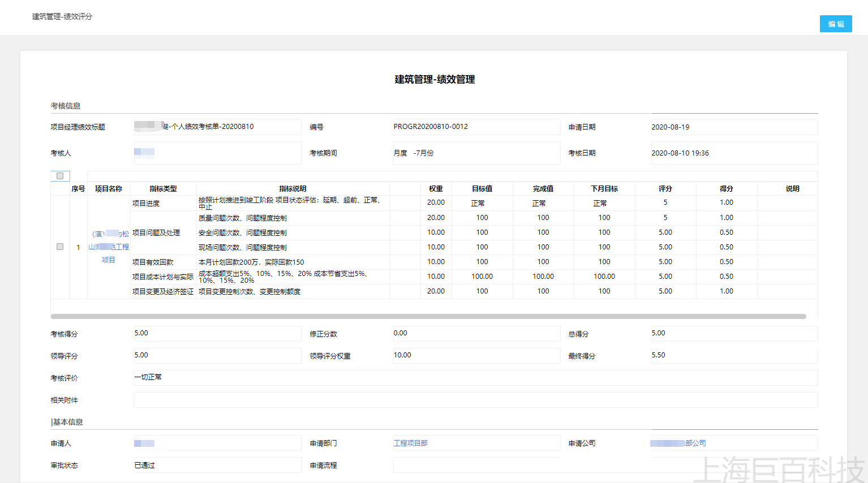Click the 最终得分 field 5.50
Image resolution: width=868 pixels, height=483 pixels.
[x=734, y=355]
